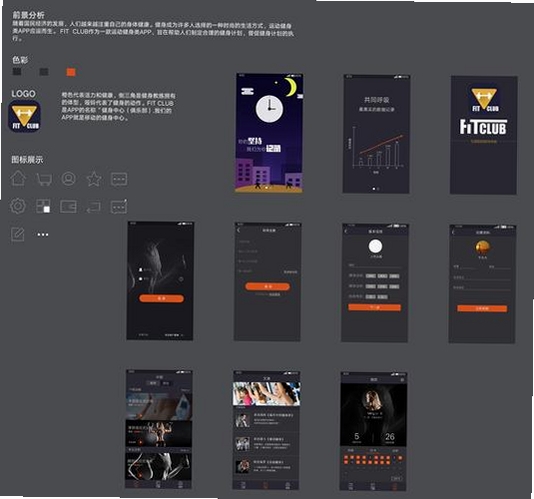Click the three-dot more icon
The width and height of the screenshot is (534, 499).
tap(43, 234)
